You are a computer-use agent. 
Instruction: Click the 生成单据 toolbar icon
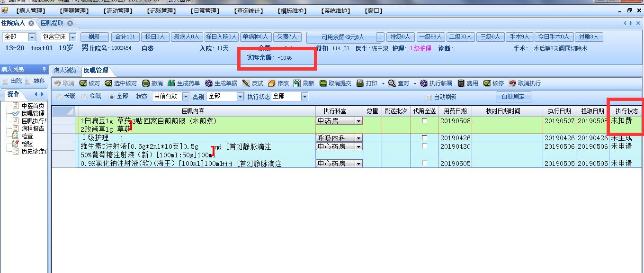tap(208, 83)
